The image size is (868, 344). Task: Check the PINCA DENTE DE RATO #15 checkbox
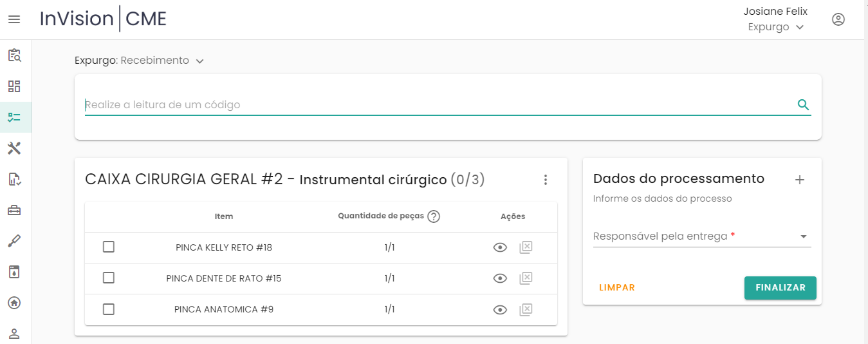coord(109,278)
